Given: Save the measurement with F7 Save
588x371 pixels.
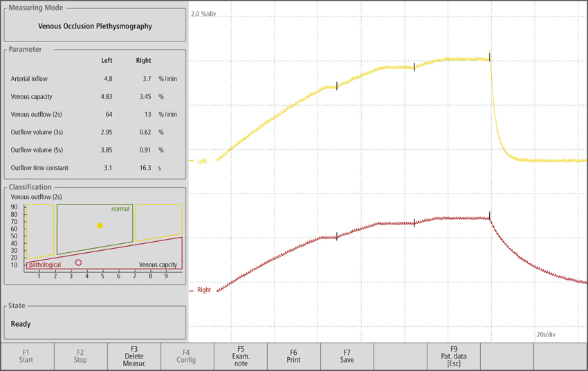Looking at the screenshot, I should [347, 356].
